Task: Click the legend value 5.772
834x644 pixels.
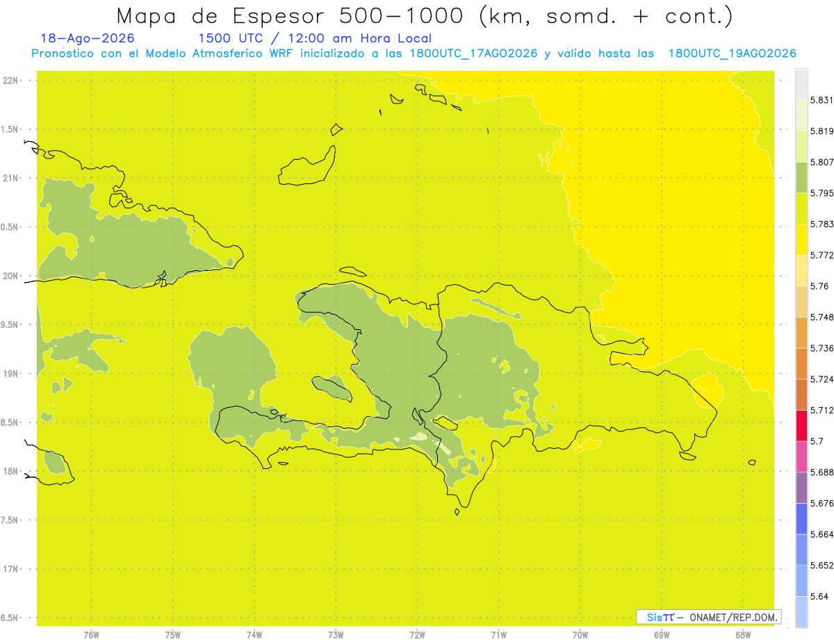Action: click(x=821, y=255)
